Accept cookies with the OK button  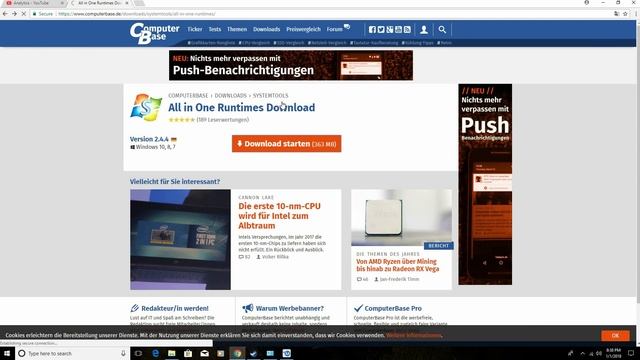point(615,336)
